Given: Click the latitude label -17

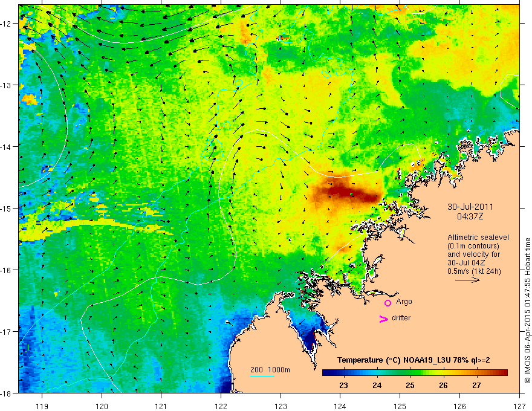Looking at the screenshot, I should (6, 331).
